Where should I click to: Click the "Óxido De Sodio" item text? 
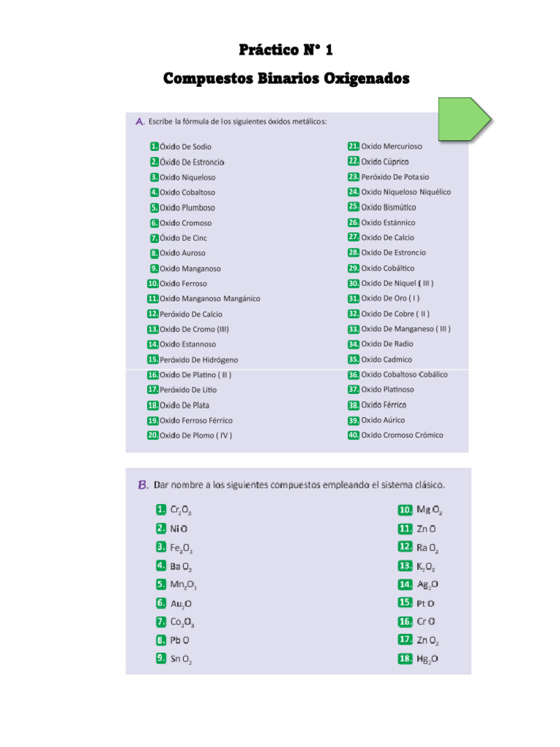click(x=186, y=147)
